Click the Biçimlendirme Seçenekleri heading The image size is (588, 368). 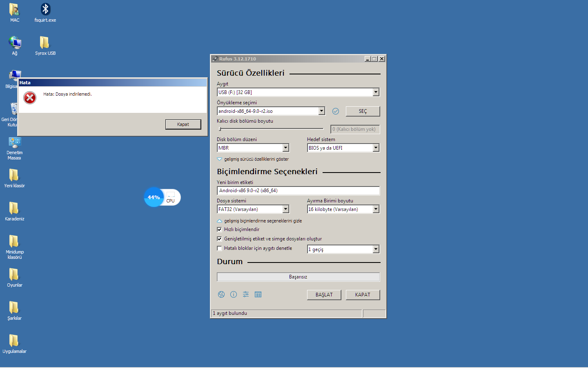click(x=267, y=172)
